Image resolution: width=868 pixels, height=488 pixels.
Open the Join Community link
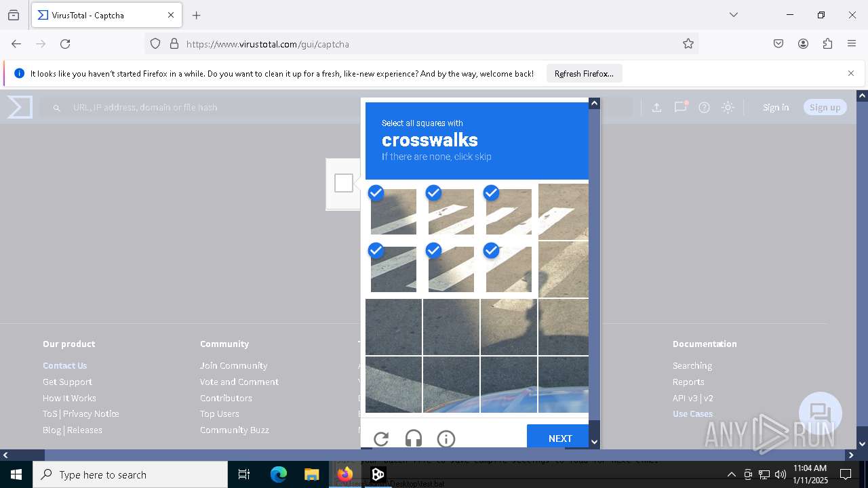(x=233, y=365)
